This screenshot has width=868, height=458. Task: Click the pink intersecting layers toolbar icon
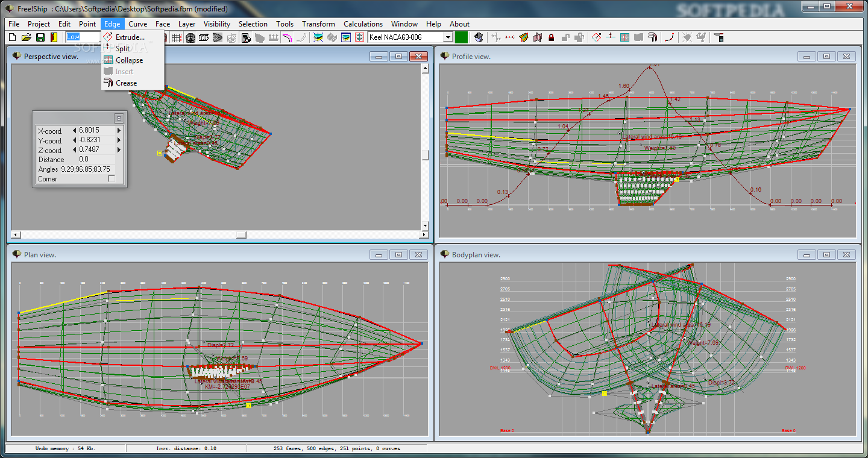point(538,37)
